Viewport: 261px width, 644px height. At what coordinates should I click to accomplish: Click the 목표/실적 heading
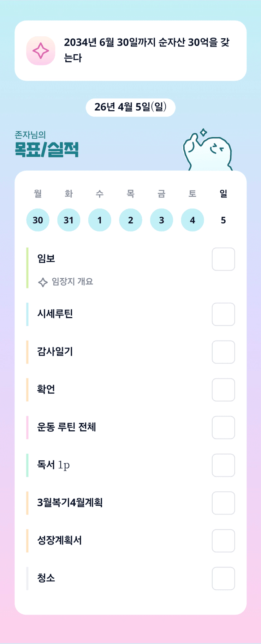[x=47, y=150]
